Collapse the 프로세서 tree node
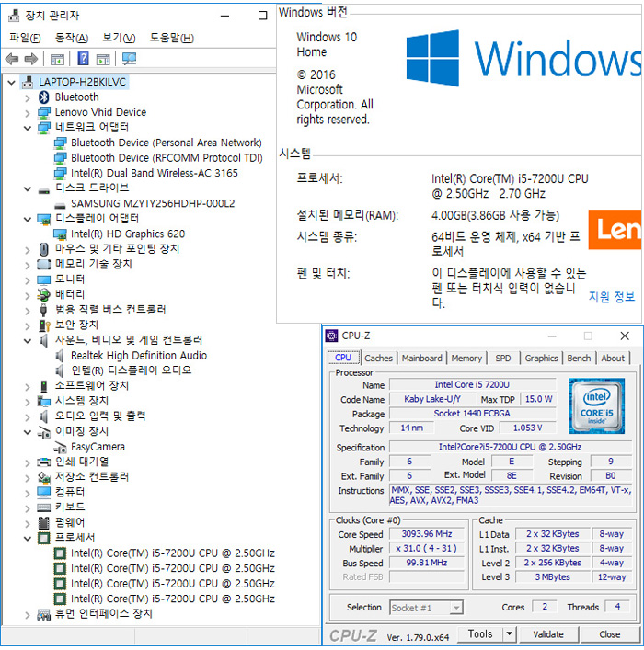This screenshot has height=650, width=644. (27, 538)
